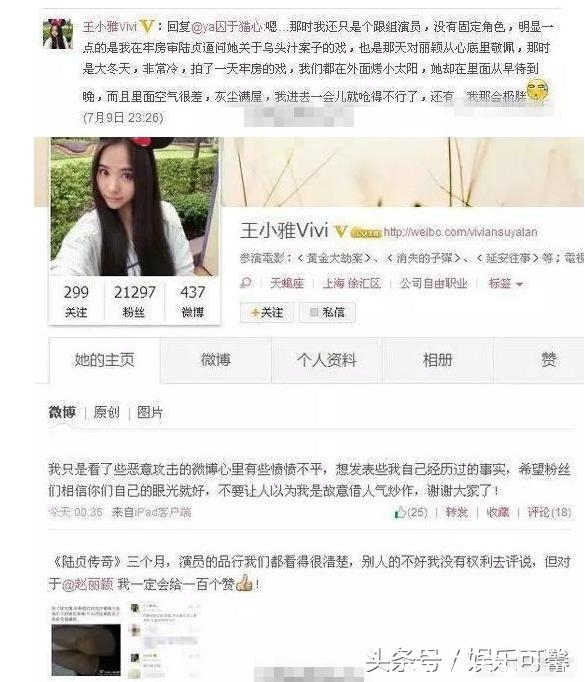Click the V badge next to top comment username
Screen dimensions: 585x682
(147, 27)
